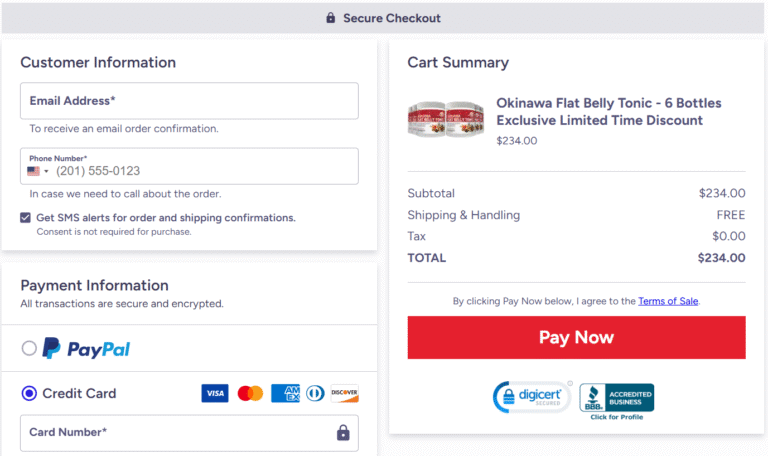Viewport: 768px width, 456px height.
Task: Click the Secure Checkout padlock icon
Action: tap(331, 18)
